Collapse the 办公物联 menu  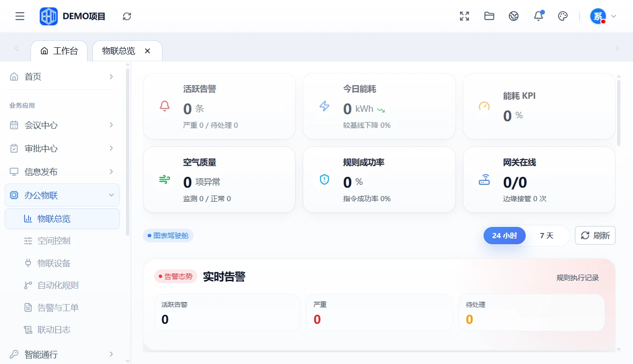click(x=62, y=195)
